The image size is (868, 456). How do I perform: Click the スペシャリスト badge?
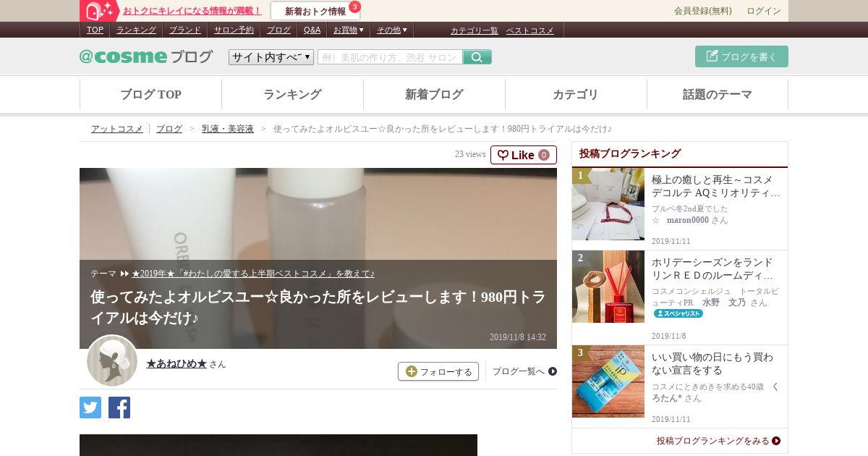[678, 313]
